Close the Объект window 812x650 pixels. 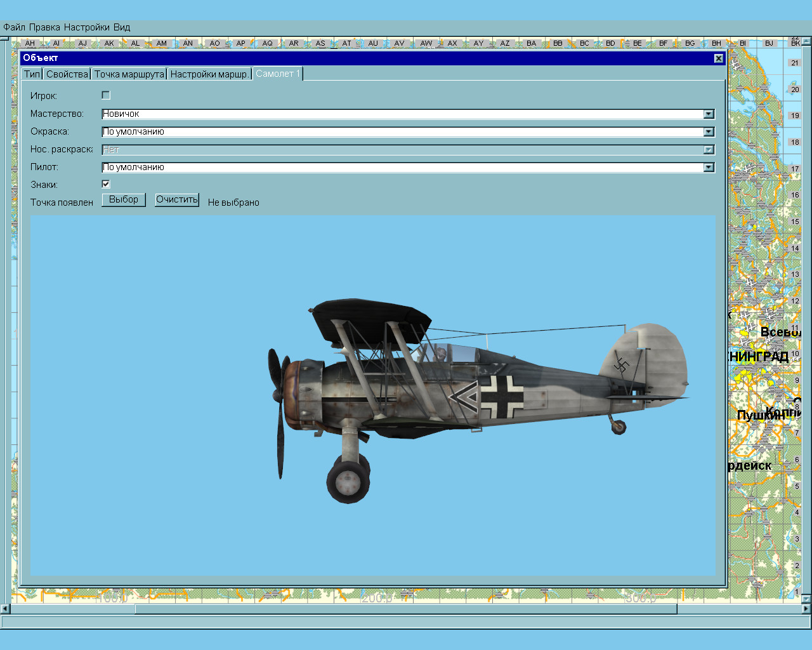[718, 58]
